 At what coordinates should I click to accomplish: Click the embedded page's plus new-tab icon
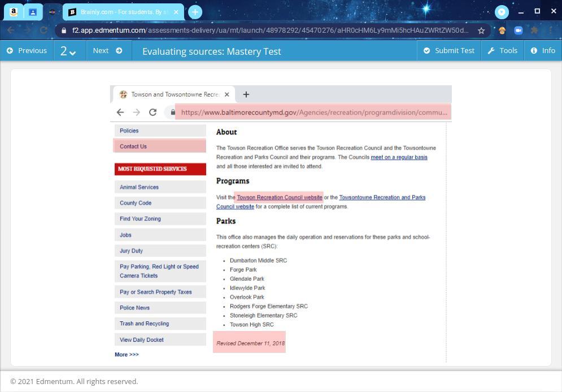pos(246,94)
